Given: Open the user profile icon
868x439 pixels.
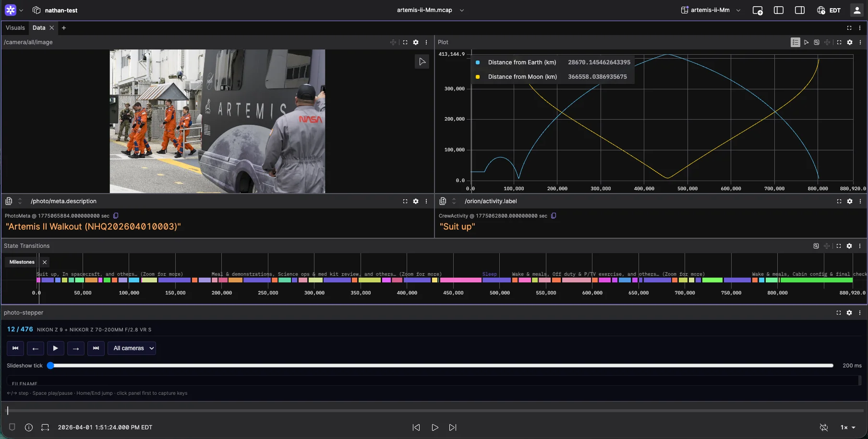Looking at the screenshot, I should point(857,10).
